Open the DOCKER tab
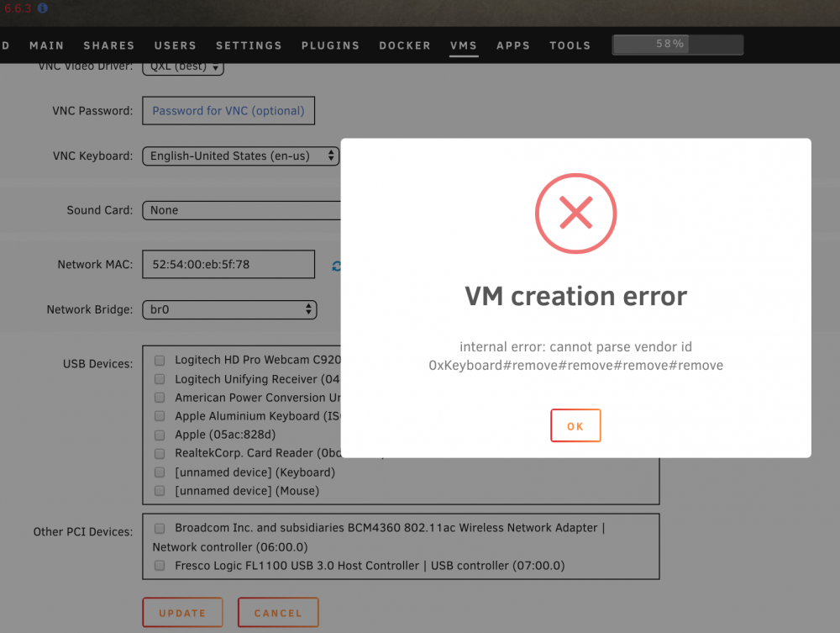840x633 pixels. (405, 45)
